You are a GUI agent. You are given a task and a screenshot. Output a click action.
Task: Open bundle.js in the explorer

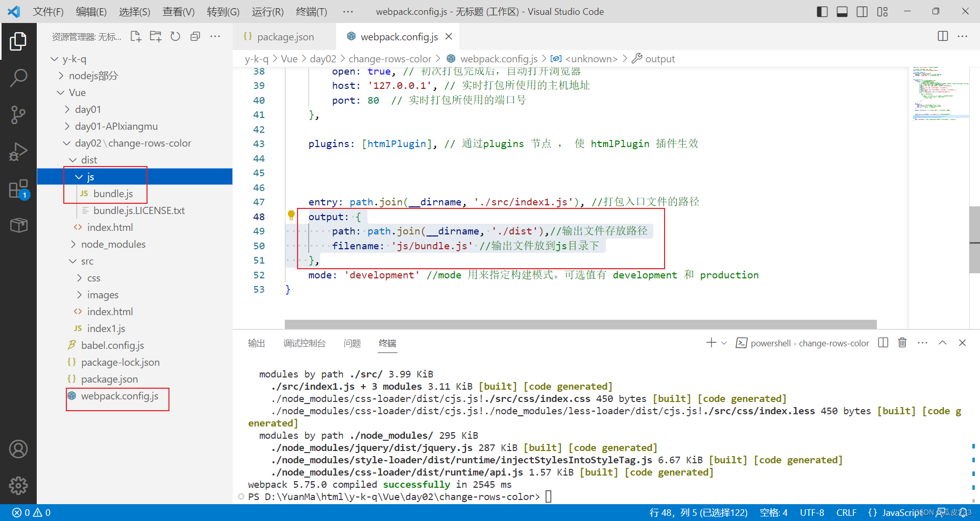(135, 194)
